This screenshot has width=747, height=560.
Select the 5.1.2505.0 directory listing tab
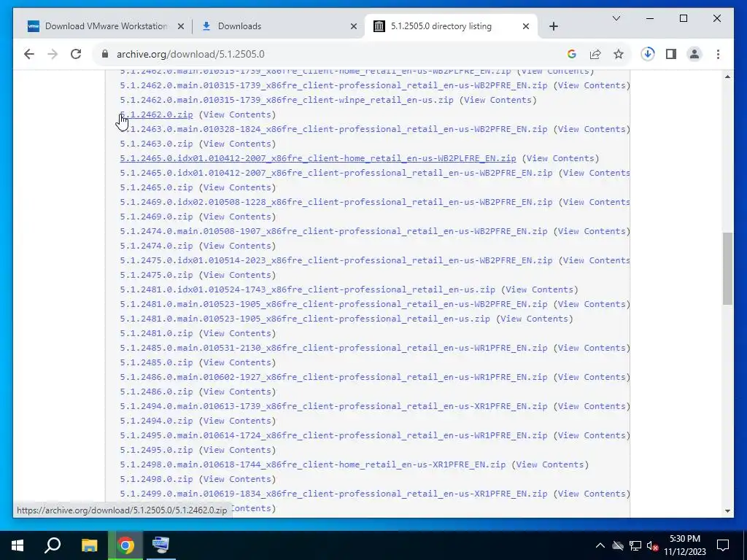[x=451, y=26]
